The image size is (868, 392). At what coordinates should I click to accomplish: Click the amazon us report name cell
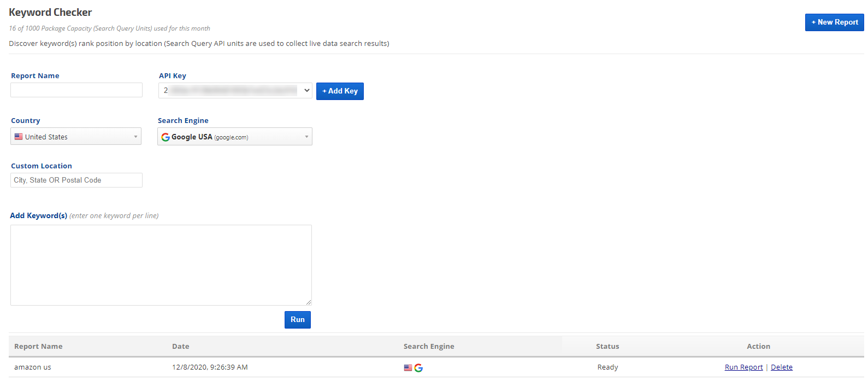point(33,367)
